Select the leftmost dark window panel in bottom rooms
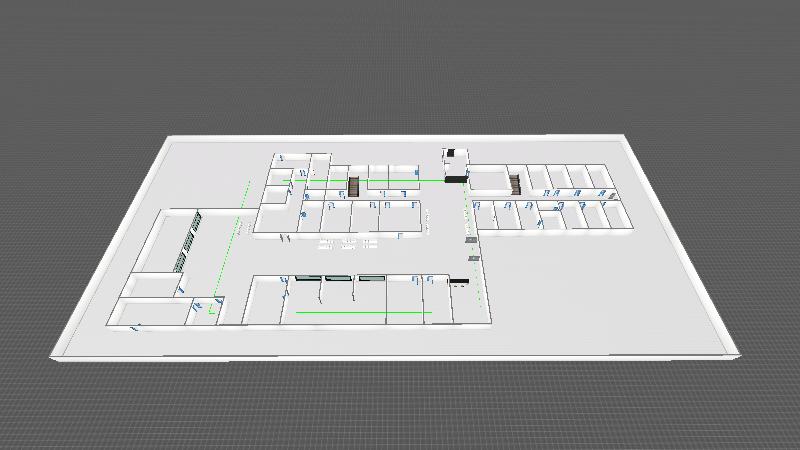The height and width of the screenshot is (450, 800). coord(307,277)
